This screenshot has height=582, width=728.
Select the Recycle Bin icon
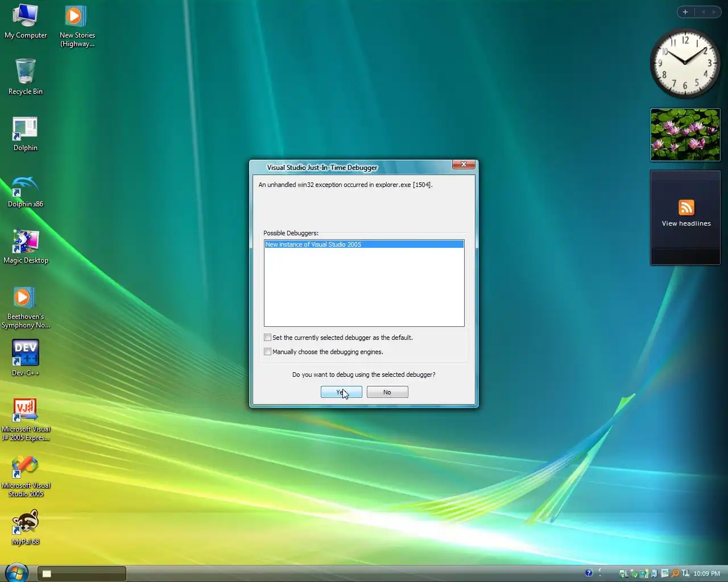pos(25,77)
